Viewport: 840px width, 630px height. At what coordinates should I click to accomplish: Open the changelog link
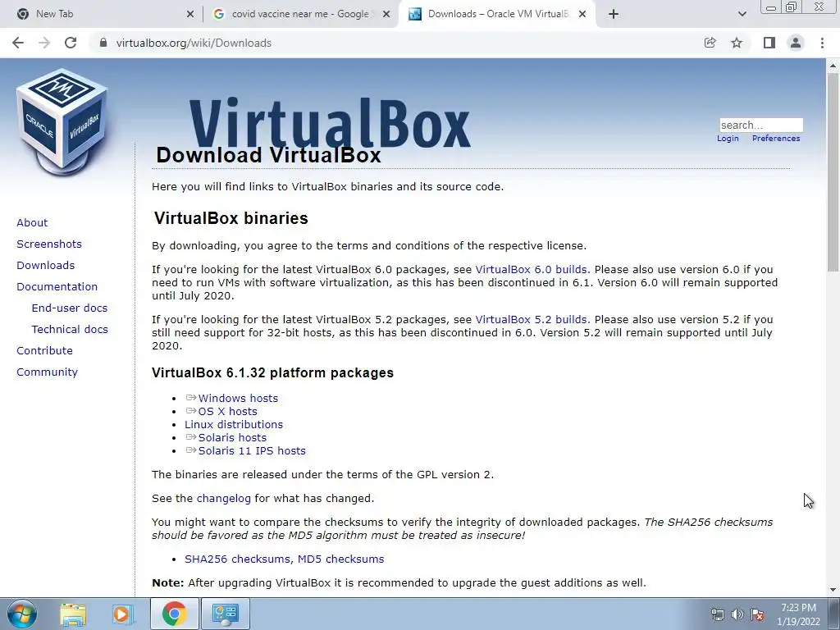[x=223, y=498]
